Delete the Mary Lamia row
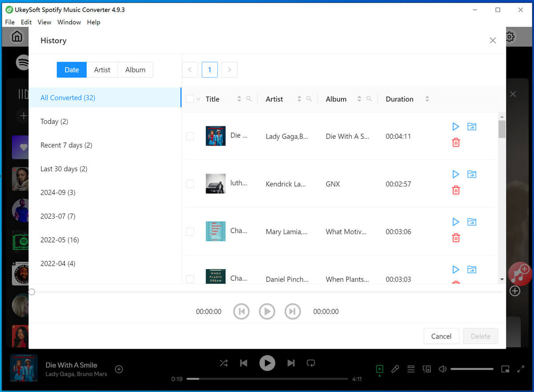 [x=456, y=238]
